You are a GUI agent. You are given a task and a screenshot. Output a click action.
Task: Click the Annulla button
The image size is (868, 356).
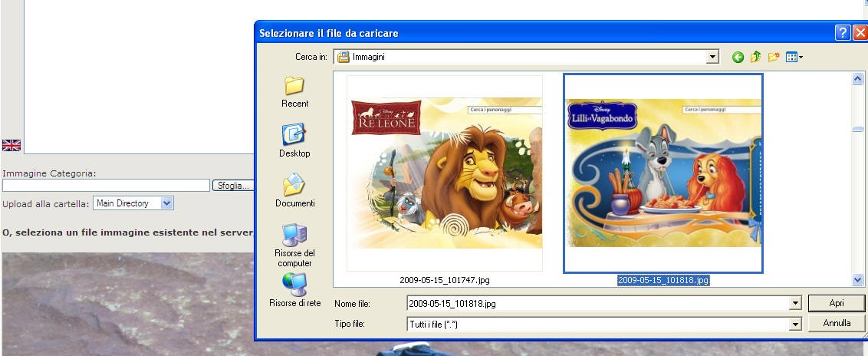click(x=836, y=323)
